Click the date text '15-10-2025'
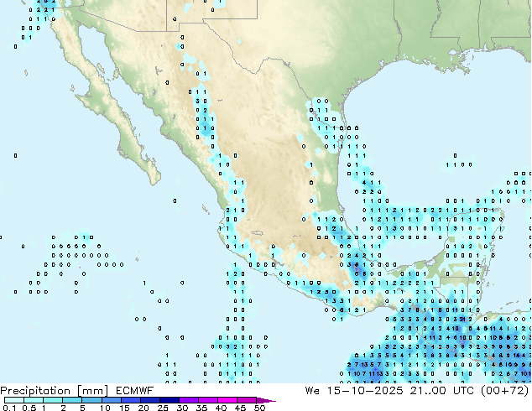Image resolution: width=532 pixels, height=411 pixels. coord(365,391)
